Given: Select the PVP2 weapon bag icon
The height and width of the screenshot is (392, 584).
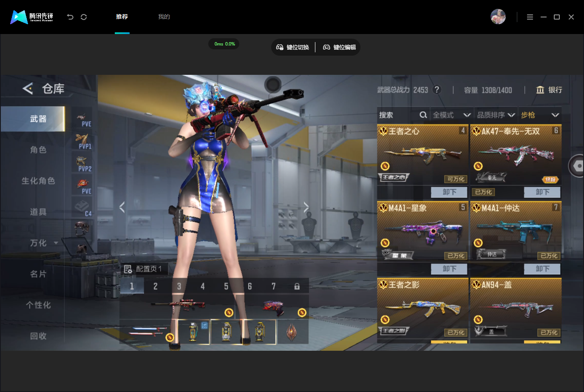Looking at the screenshot, I should click(x=82, y=164).
